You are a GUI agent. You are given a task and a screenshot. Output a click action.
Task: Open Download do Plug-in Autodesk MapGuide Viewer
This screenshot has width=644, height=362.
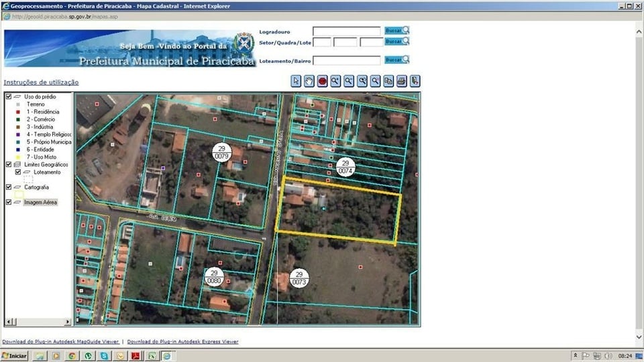(61, 341)
